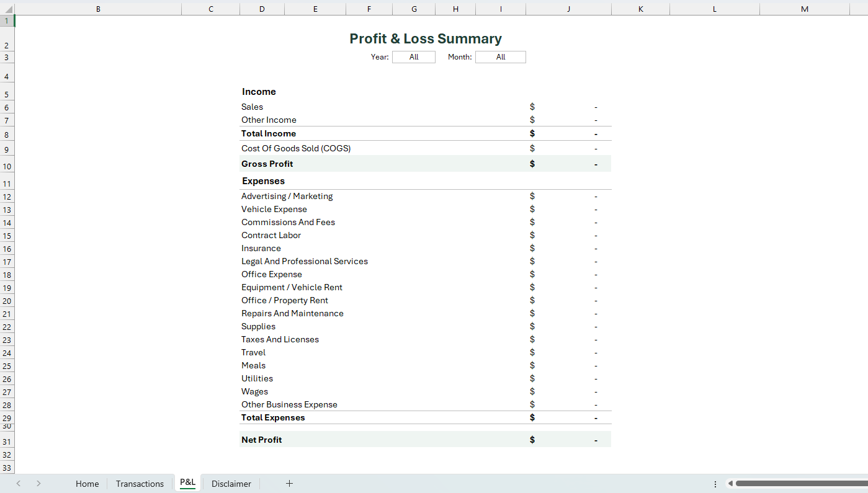
Task: Select Advertising / Marketing label
Action: point(287,196)
